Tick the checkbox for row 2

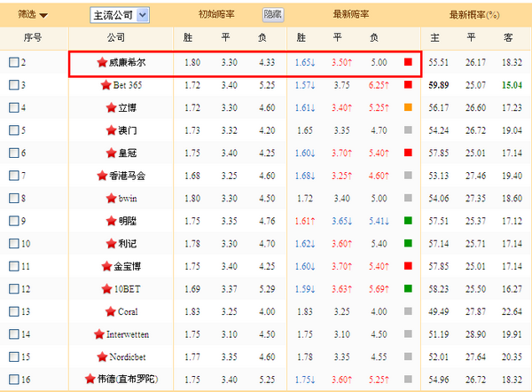tap(13, 63)
